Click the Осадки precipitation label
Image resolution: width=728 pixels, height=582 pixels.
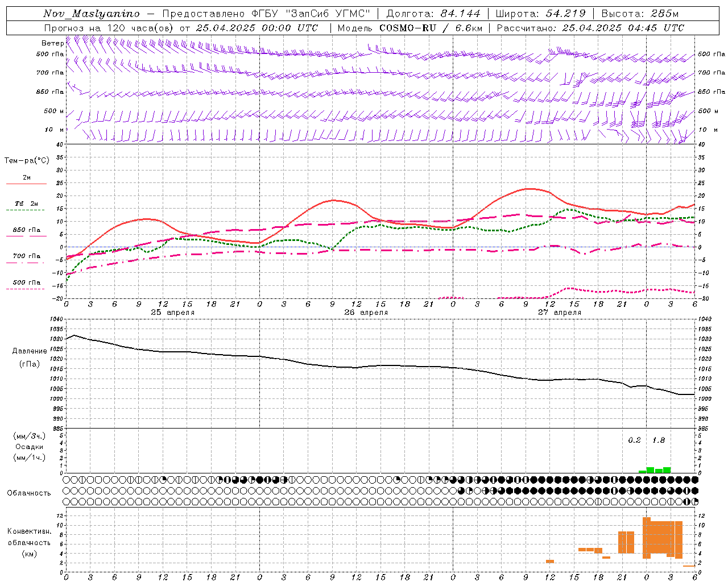click(x=30, y=447)
